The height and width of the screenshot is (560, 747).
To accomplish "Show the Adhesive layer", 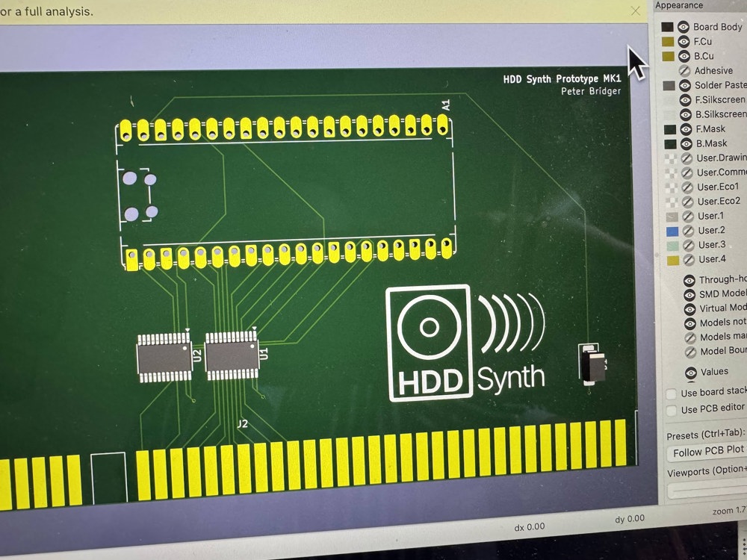I will tap(684, 71).
